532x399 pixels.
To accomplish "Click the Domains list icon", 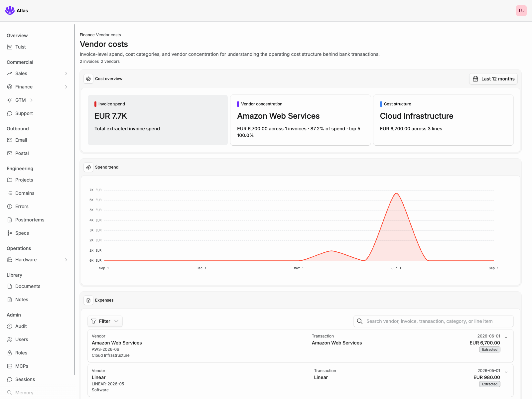I will coord(10,193).
